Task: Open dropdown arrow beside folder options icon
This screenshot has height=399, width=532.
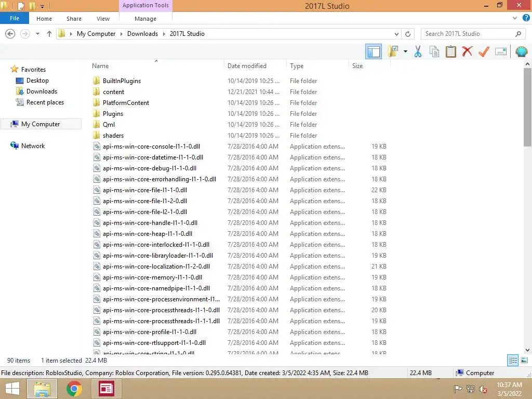Action: 405,51
